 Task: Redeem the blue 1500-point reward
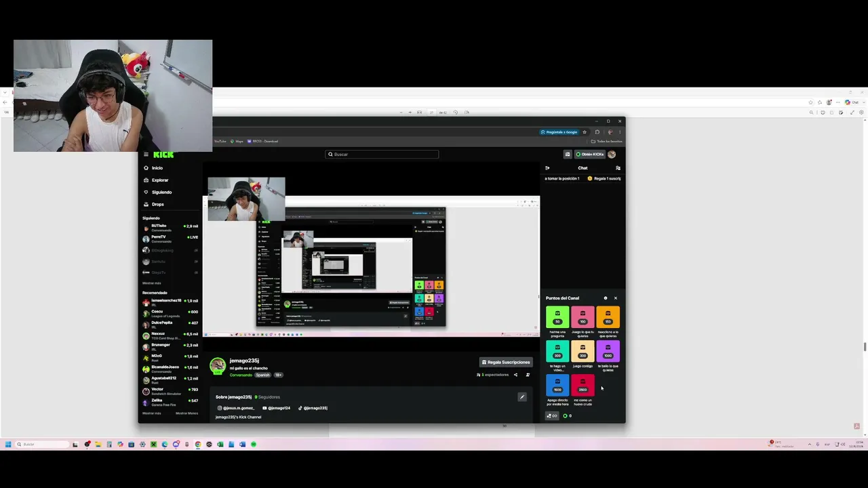[557, 385]
